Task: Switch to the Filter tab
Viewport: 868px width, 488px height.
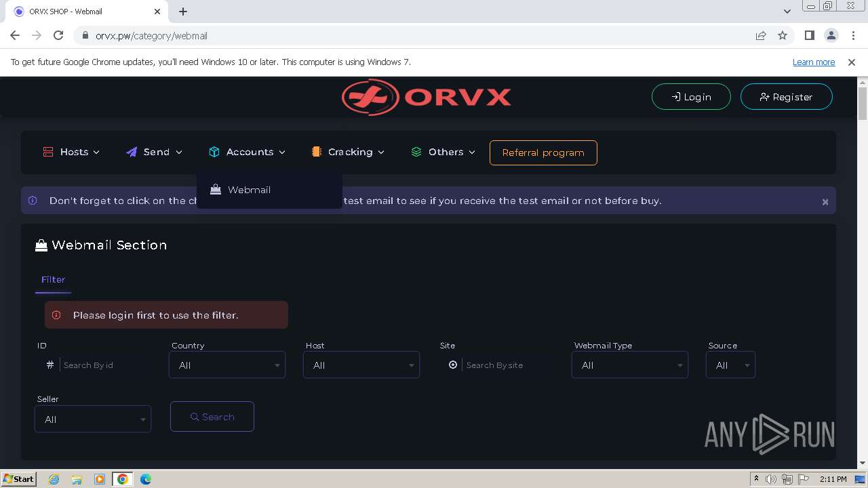Action: (53, 279)
